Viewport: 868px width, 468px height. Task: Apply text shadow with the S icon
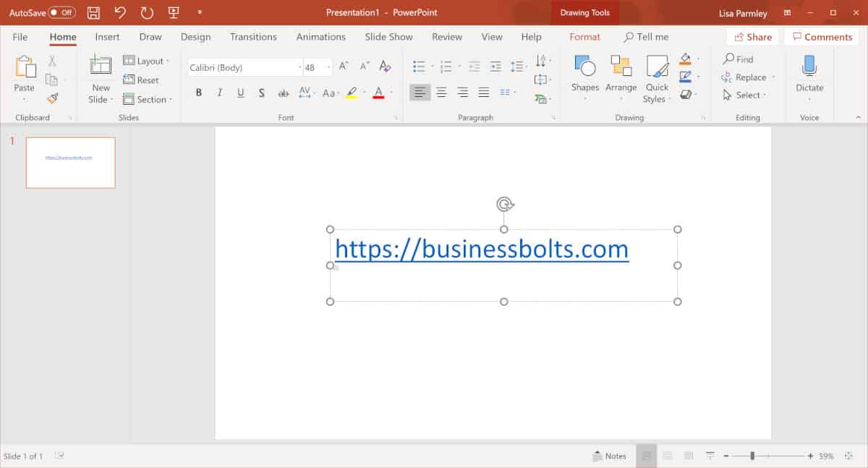pos(262,93)
